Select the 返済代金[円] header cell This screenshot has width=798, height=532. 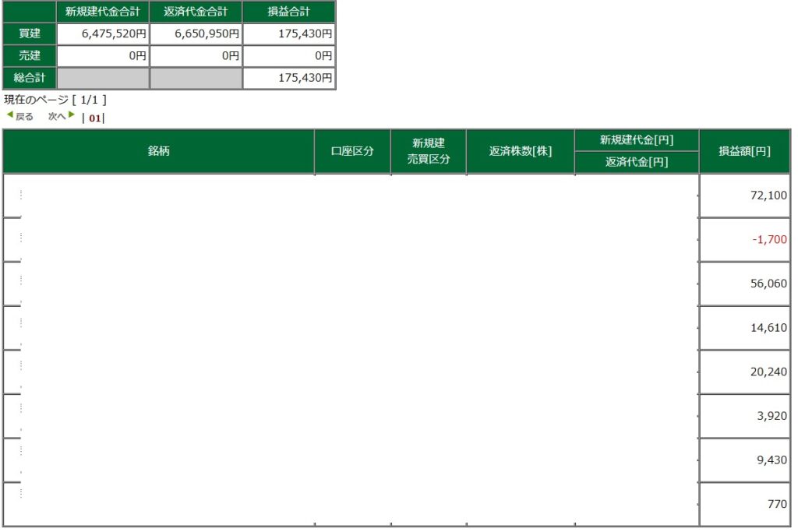tap(637, 162)
